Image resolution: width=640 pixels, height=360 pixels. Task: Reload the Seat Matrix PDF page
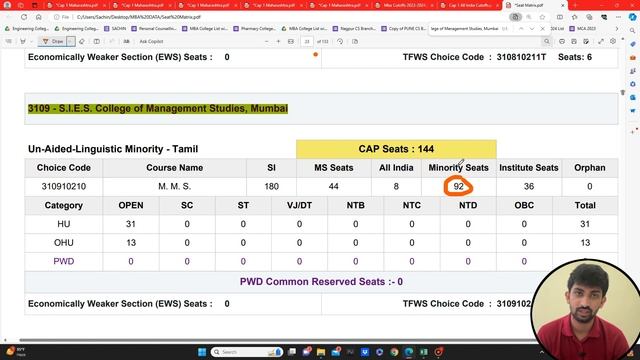[24, 17]
